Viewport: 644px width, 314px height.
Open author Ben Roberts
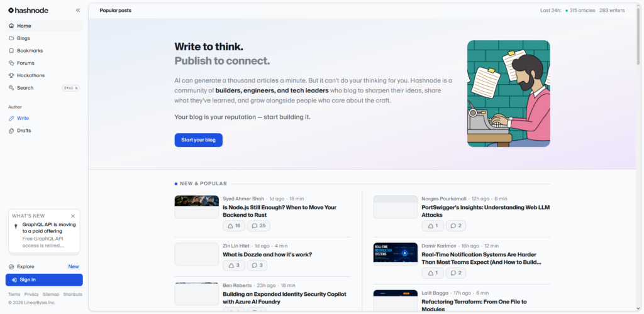[x=237, y=286]
